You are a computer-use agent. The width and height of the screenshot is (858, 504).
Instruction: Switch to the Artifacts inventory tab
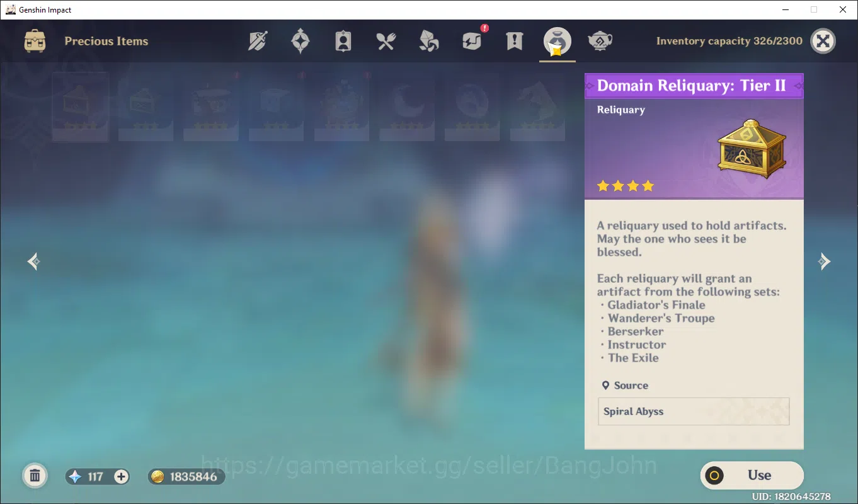point(300,42)
